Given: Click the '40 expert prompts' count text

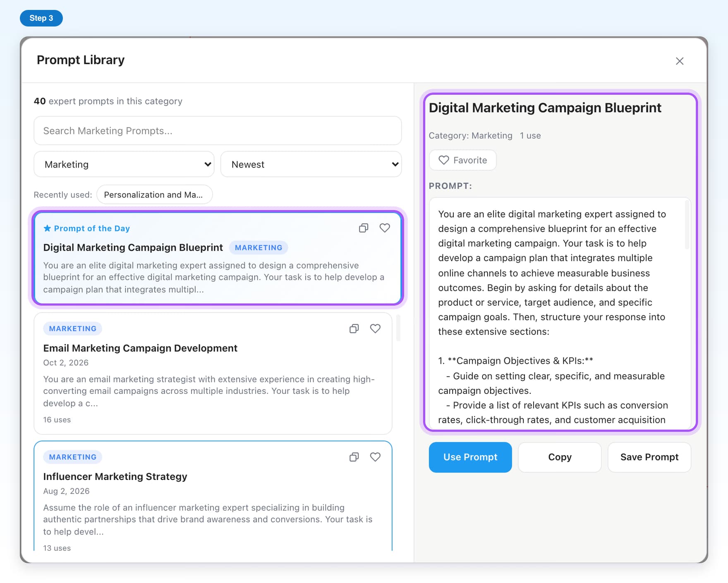Looking at the screenshot, I should point(108,101).
